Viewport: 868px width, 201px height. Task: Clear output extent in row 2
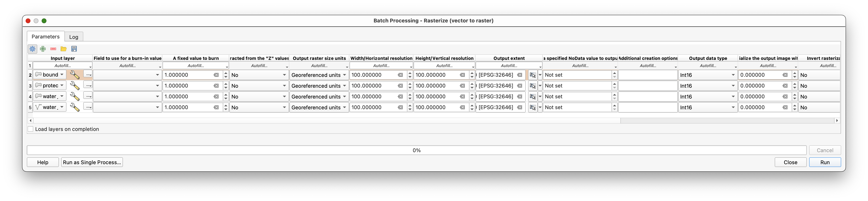[x=520, y=75]
